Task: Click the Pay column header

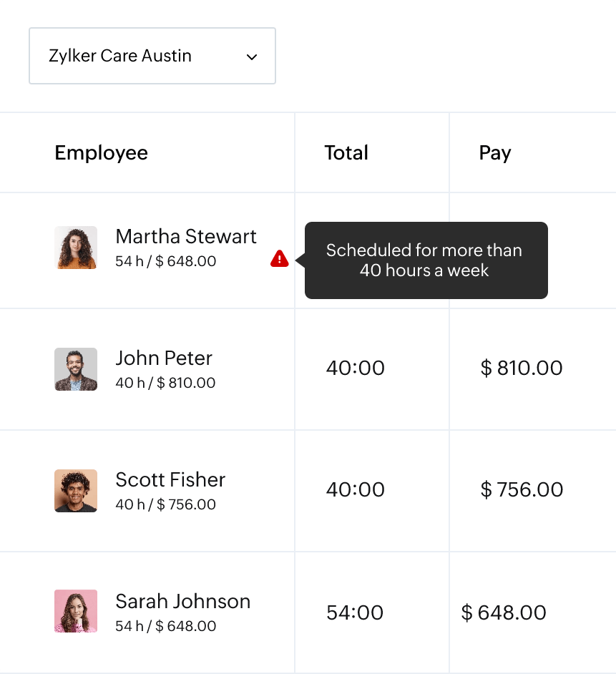Action: (x=494, y=152)
